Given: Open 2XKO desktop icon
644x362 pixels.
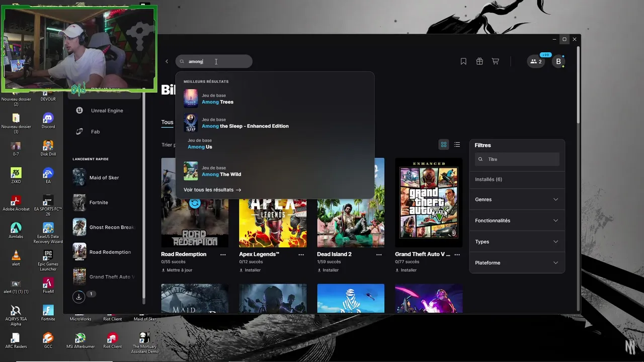Looking at the screenshot, I should 16,175.
